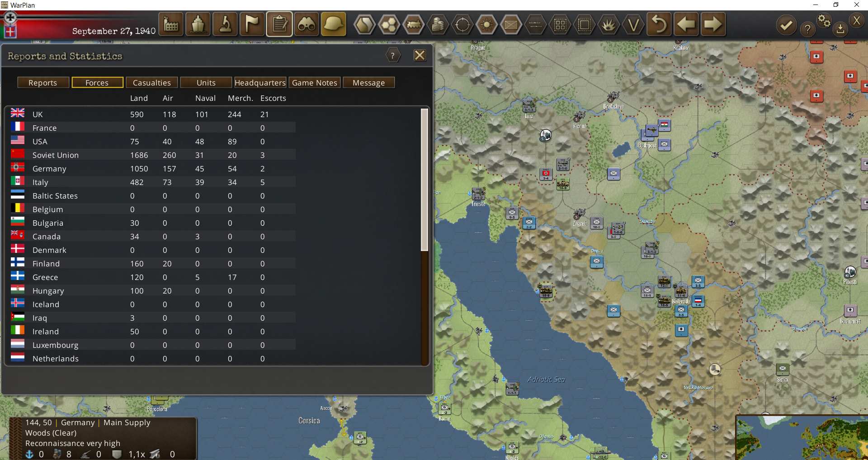Click the binoculars toolbar icon
The width and height of the screenshot is (868, 460).
[307, 24]
